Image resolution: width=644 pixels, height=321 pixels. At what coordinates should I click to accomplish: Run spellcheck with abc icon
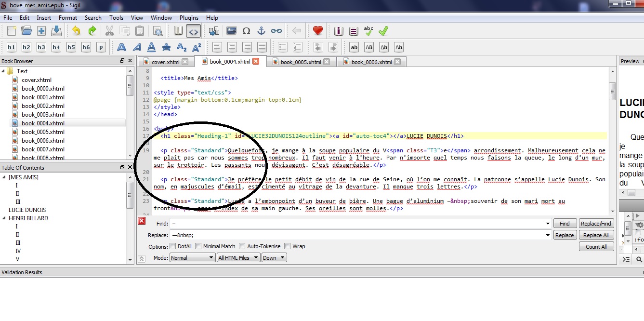point(368,31)
